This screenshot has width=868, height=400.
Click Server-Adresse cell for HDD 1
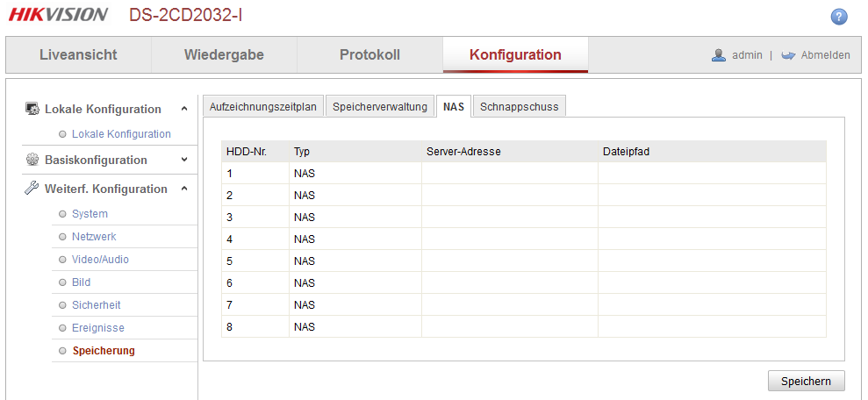pyautogui.click(x=509, y=173)
